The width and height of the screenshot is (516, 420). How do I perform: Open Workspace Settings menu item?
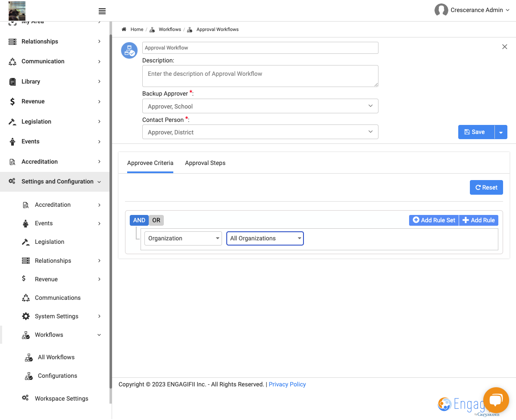[62, 398]
